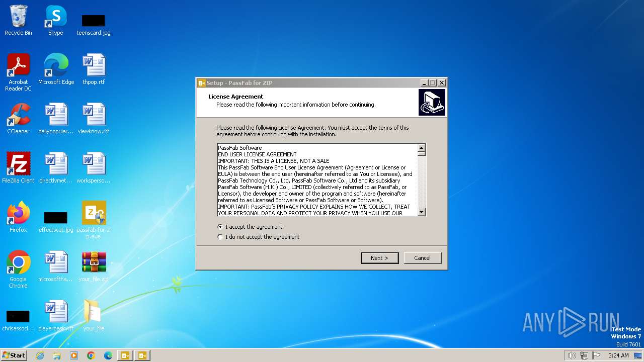Screen dimensions: 644x362
Task: Click down arrow of license scrollbar
Action: pos(422,213)
